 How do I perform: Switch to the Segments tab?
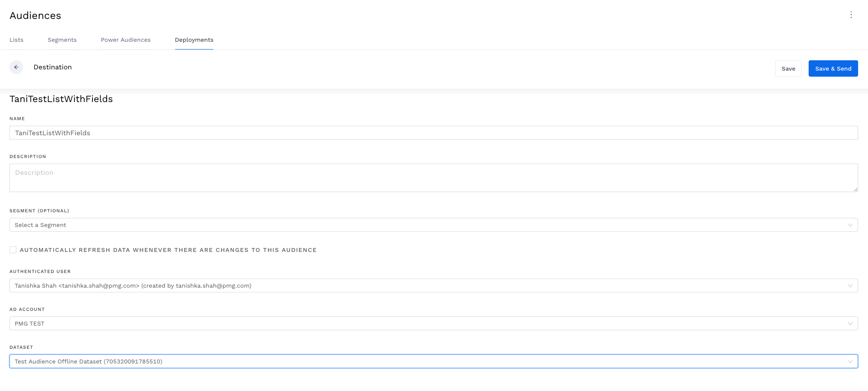point(62,40)
